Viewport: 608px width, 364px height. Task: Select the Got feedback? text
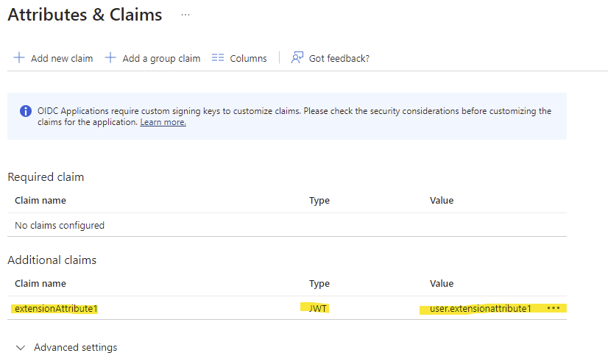click(339, 59)
